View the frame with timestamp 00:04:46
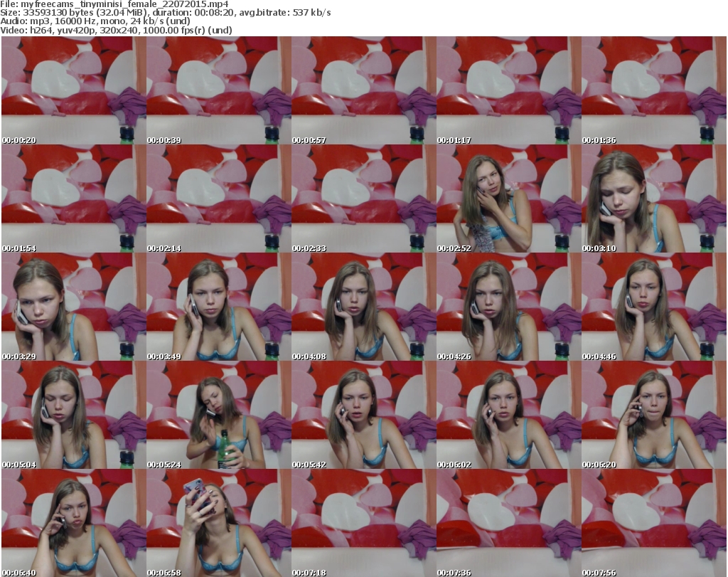This screenshot has width=728, height=577. coord(654,307)
